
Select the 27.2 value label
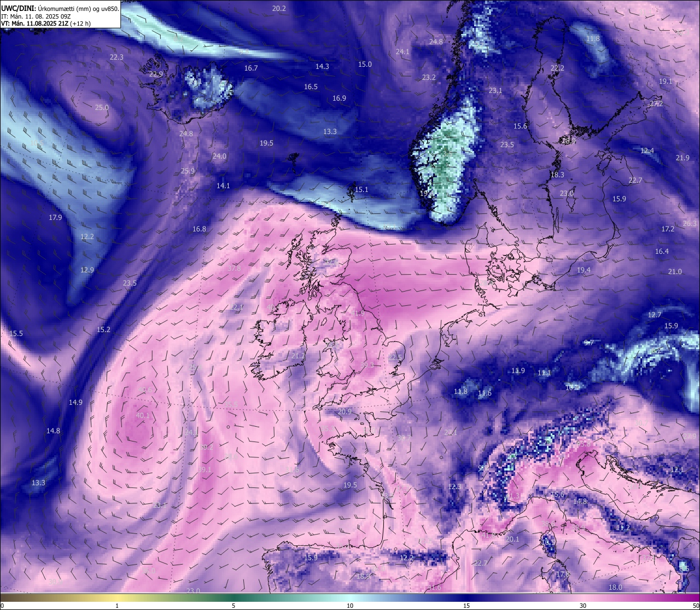656,104
